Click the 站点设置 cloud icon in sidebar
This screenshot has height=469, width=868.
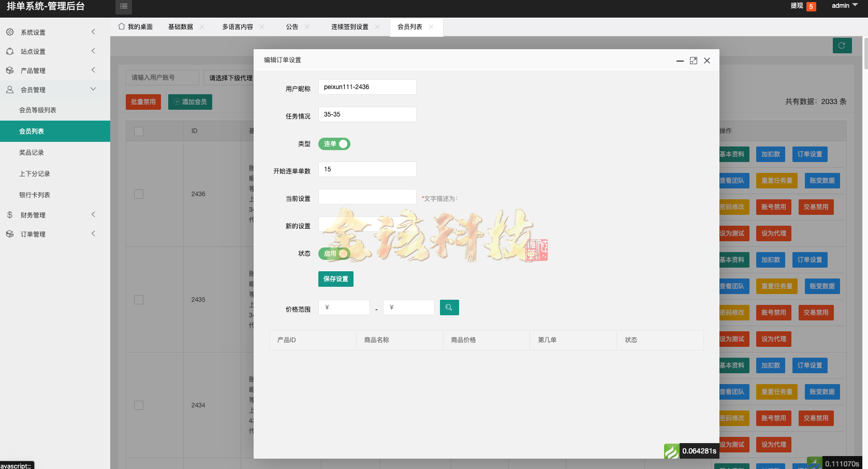(x=9, y=51)
